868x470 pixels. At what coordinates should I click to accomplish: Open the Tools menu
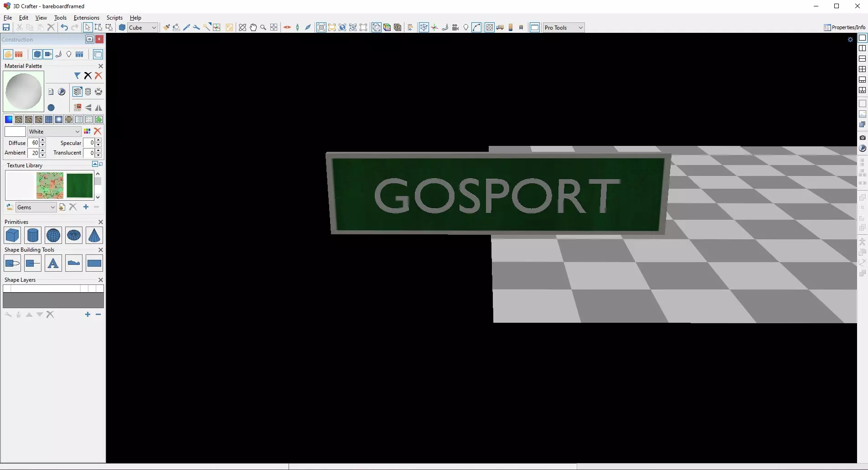click(60, 18)
